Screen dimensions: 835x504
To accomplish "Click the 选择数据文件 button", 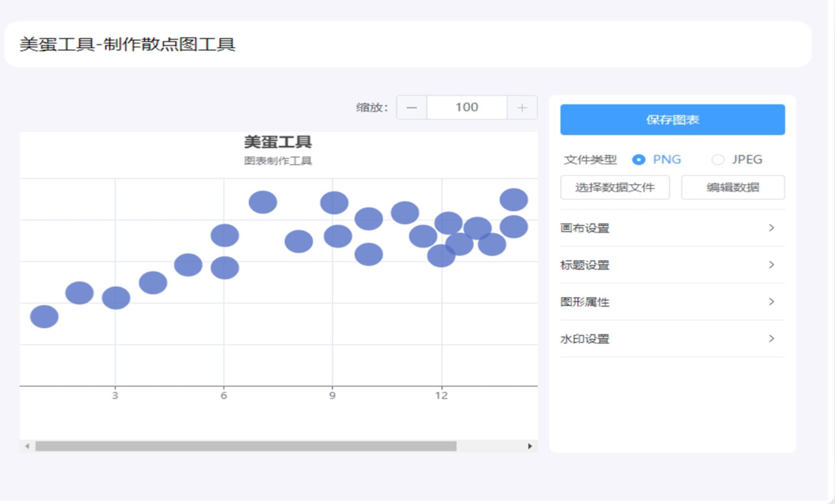I will [x=615, y=187].
